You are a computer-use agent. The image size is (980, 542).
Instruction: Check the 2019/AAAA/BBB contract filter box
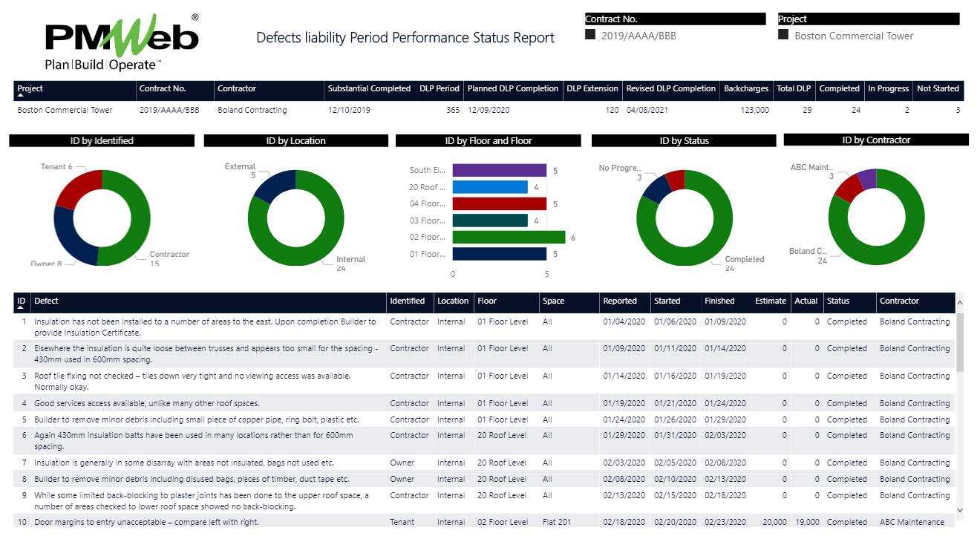click(x=592, y=34)
